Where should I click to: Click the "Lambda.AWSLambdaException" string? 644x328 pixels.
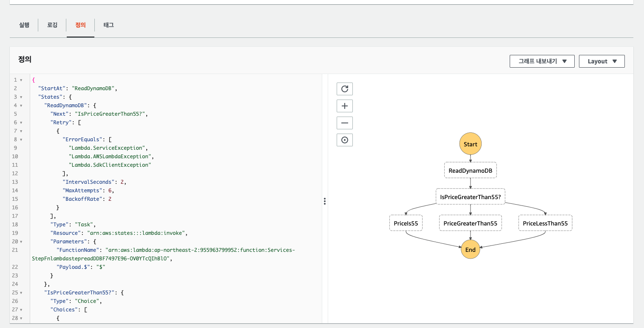pos(109,157)
